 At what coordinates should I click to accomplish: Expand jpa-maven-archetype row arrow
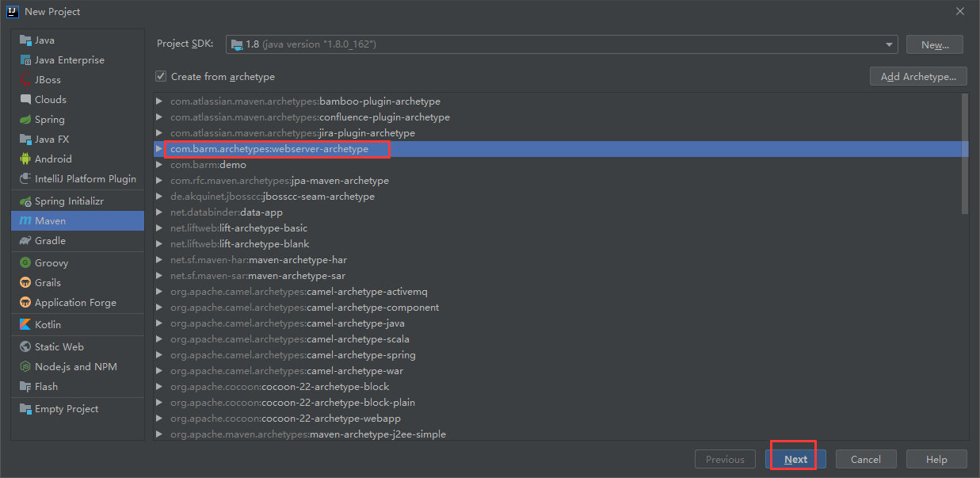coord(159,181)
